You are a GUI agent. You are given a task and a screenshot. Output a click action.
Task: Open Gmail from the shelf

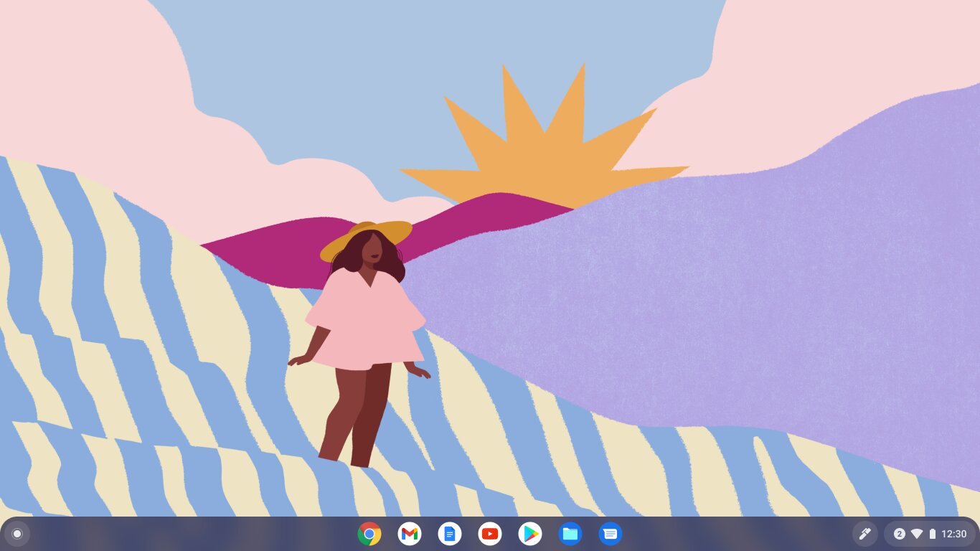(410, 534)
